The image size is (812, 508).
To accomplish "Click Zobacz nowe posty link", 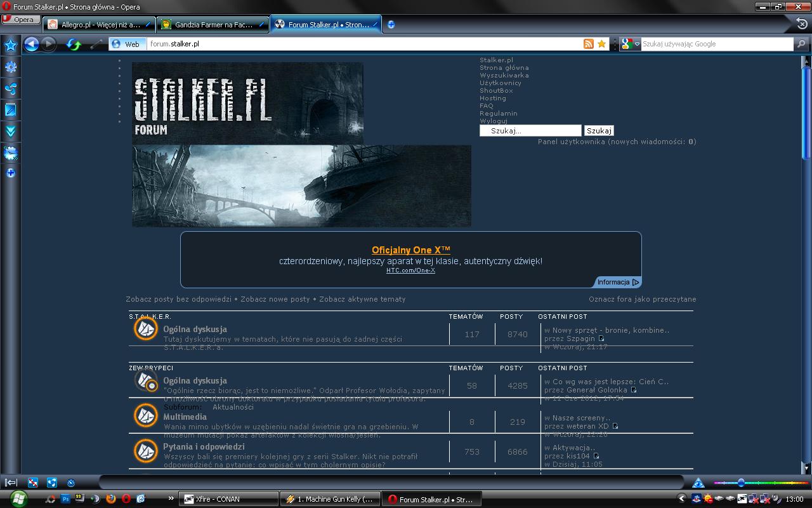I will (x=275, y=299).
